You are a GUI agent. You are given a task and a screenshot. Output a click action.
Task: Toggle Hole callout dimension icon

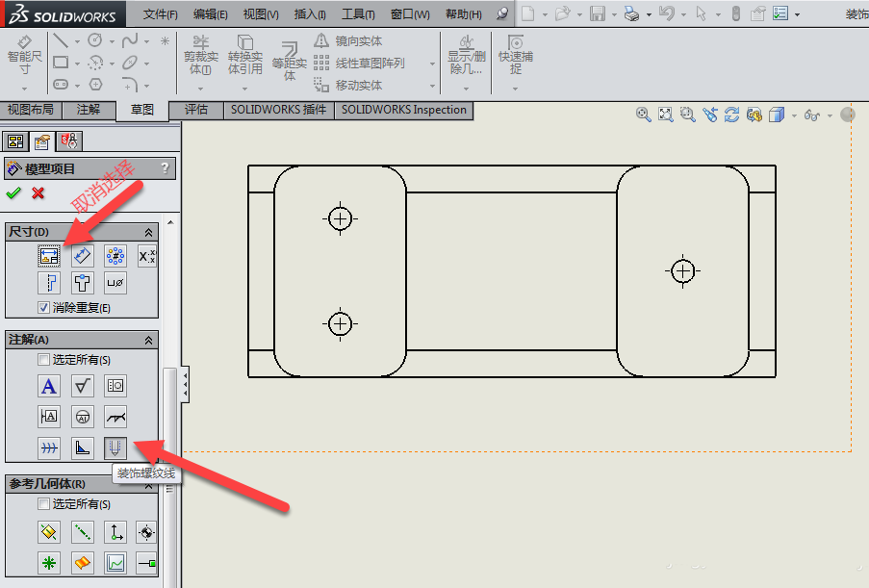[115, 283]
